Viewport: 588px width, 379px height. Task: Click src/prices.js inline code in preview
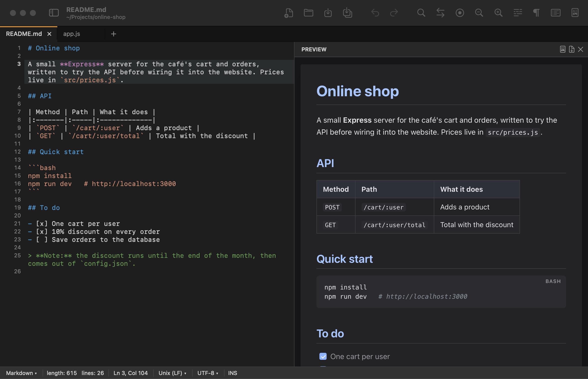tap(513, 132)
